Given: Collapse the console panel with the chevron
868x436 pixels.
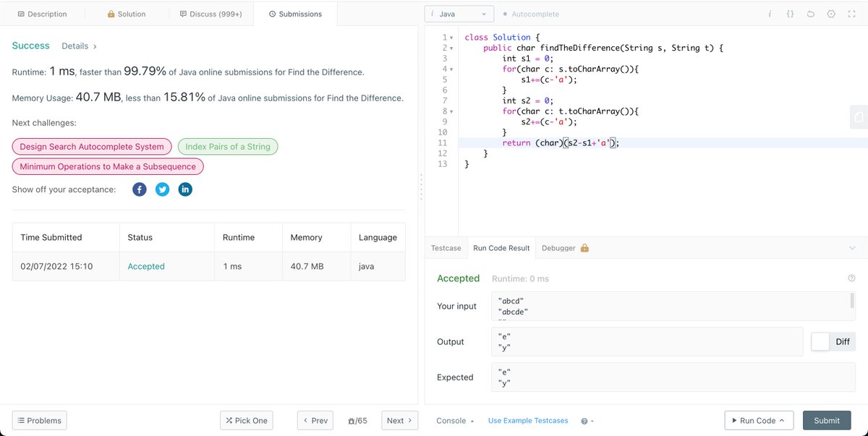Looking at the screenshot, I should (x=852, y=248).
